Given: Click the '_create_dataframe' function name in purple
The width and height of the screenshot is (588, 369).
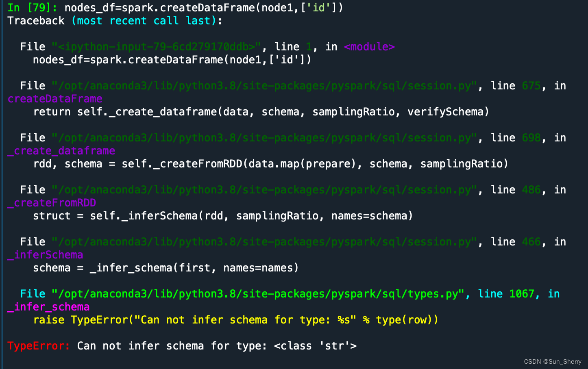Looking at the screenshot, I should [x=61, y=151].
